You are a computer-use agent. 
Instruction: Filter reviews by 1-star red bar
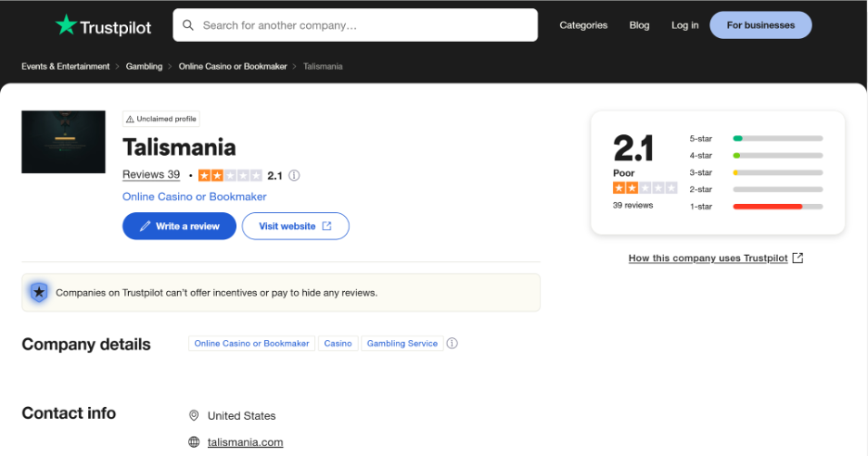[756, 207]
